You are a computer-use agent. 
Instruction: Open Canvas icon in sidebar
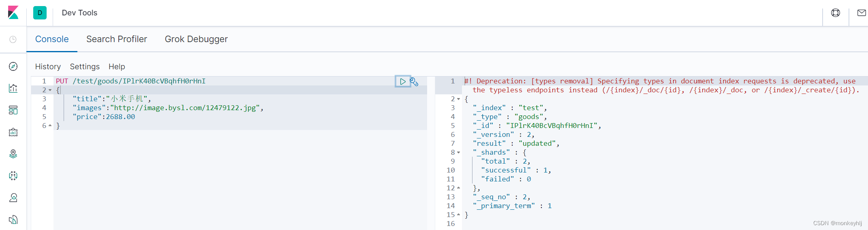click(13, 132)
